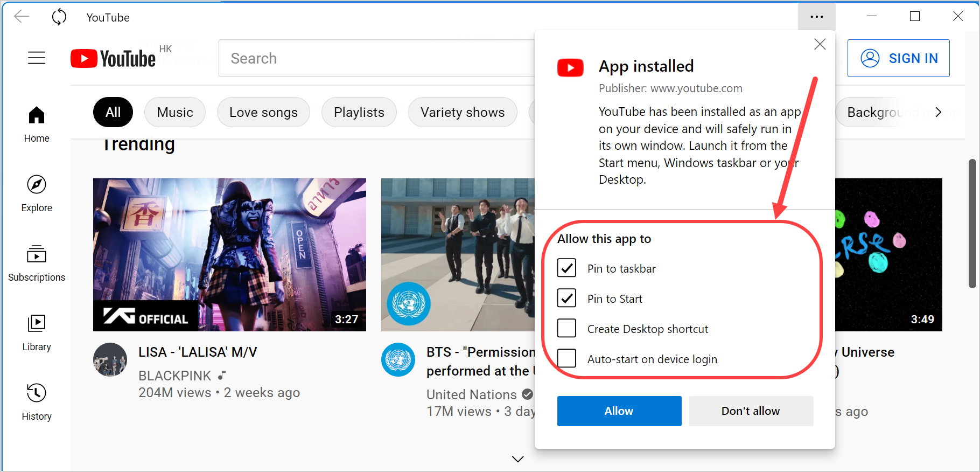Screen dimensions: 980x472
Task: Open the hamburger guide menu
Action: [x=37, y=58]
